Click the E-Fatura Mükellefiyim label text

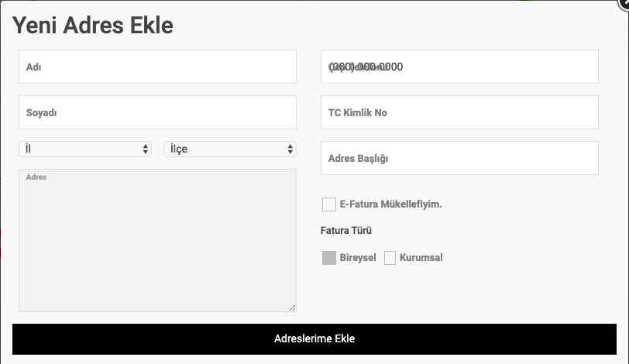click(390, 204)
